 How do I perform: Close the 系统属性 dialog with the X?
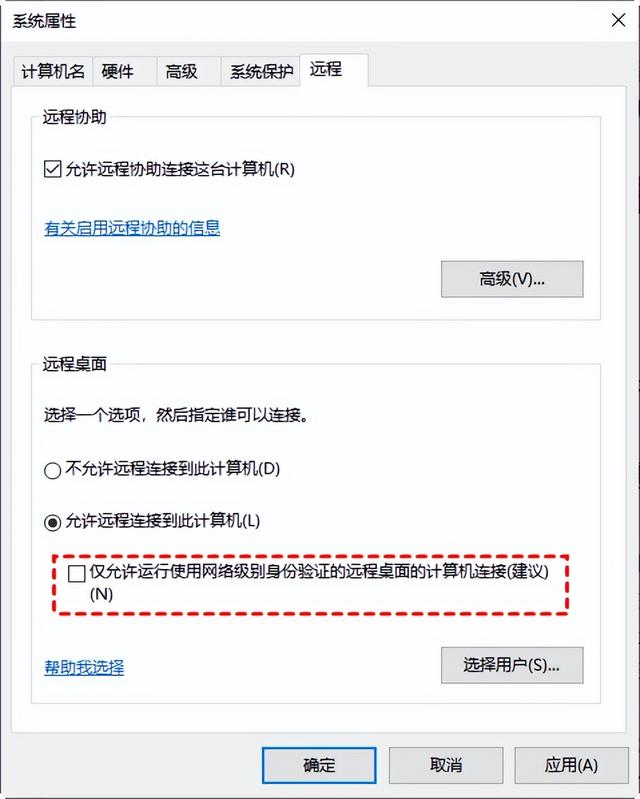[x=618, y=20]
